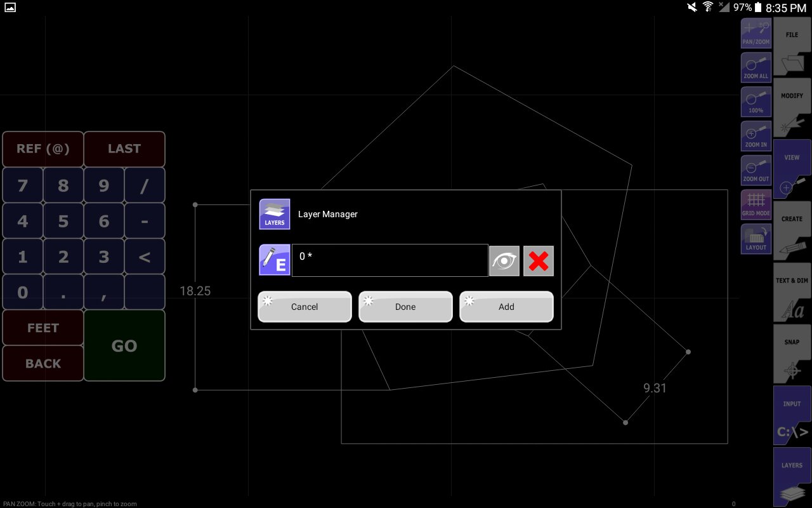The image size is (812, 508).
Task: Click the Done button
Action: point(405,307)
